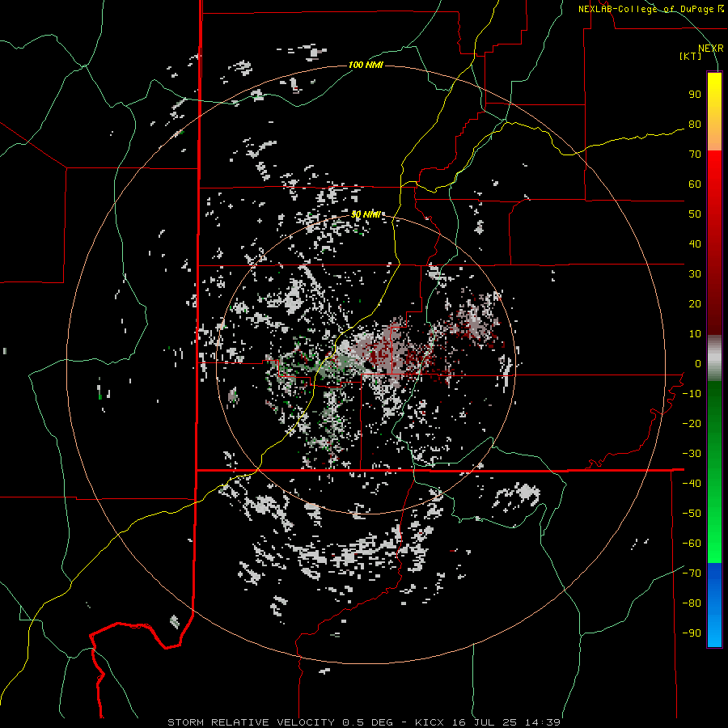Click the -30 value on velocity scale
This screenshot has width=728, height=728.
pos(692,454)
